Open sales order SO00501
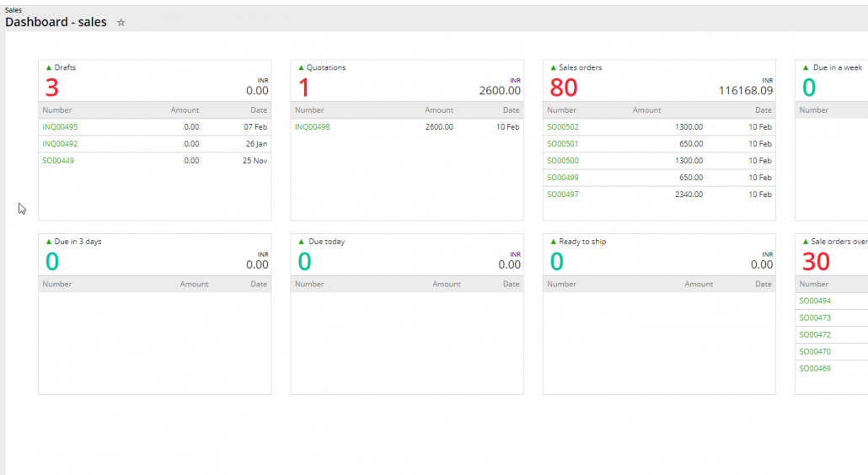Viewport: 868px width, 475px height. pos(562,144)
